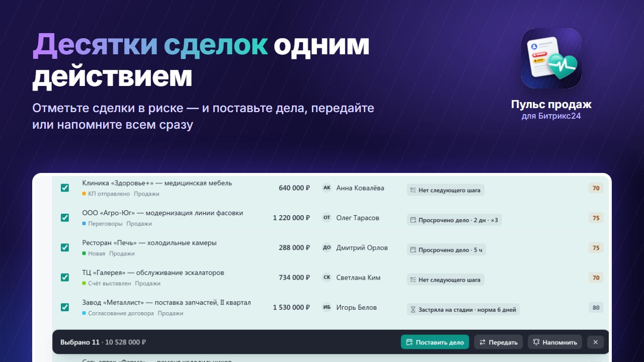Close the bulk selection action bar
Image resolution: width=644 pixels, height=362 pixels.
(595, 342)
